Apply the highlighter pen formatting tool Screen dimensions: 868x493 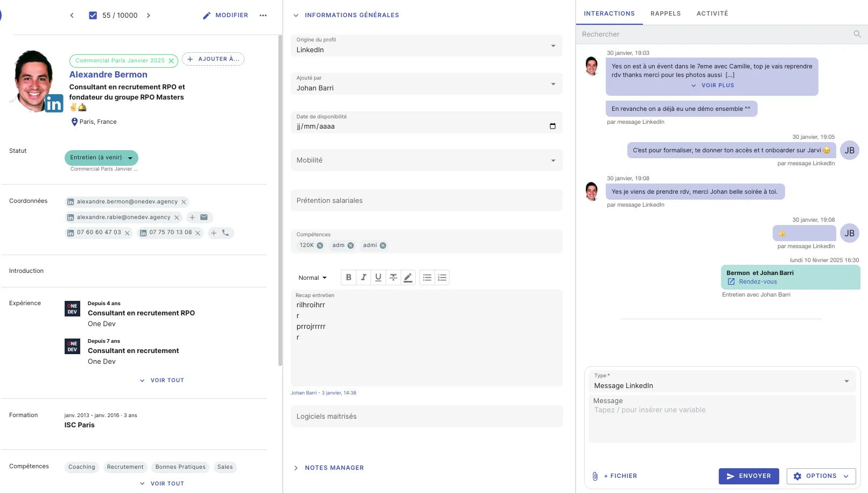408,277
